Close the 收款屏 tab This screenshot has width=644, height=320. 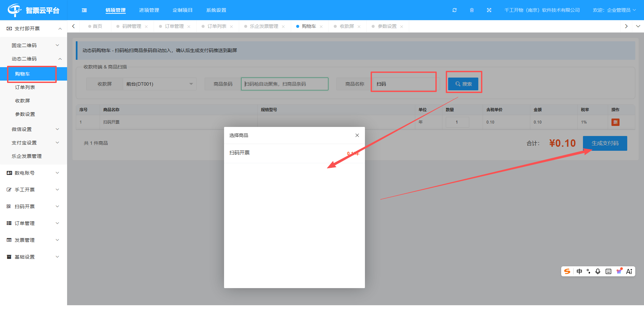coord(359,27)
